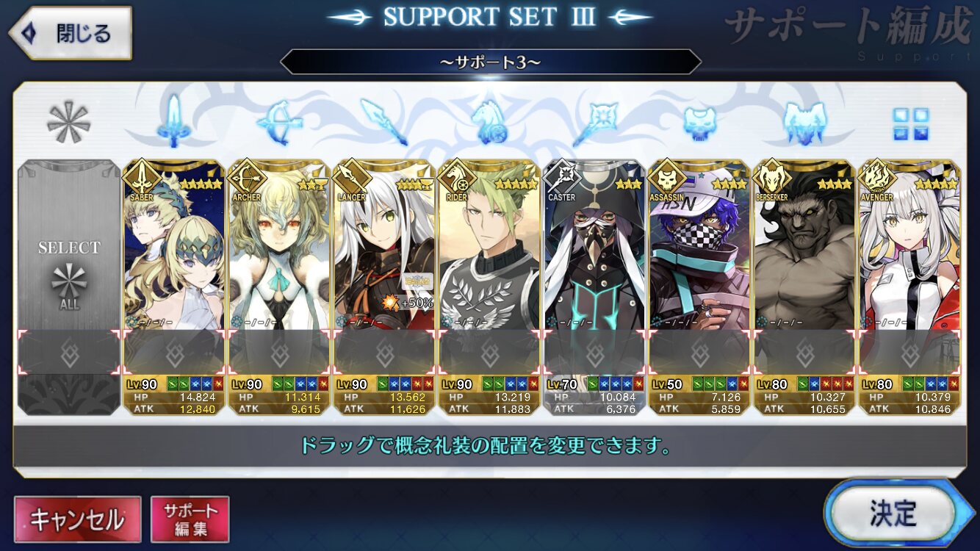
Task: Click the 閉じる close button
Action: [71, 33]
